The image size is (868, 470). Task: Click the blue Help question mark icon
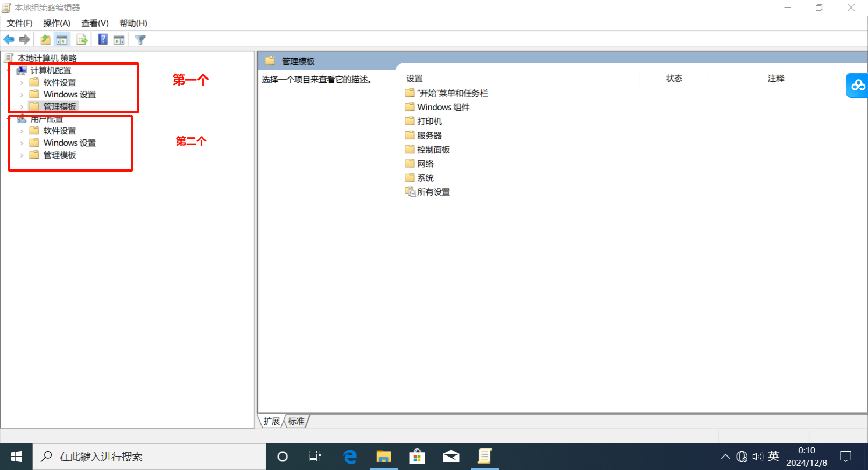103,39
